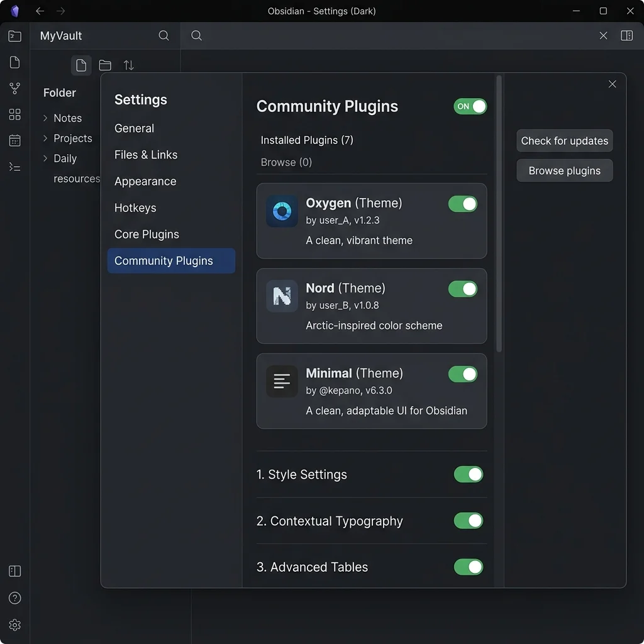Click Browse plugins button
The image size is (644, 644).
[x=565, y=171]
